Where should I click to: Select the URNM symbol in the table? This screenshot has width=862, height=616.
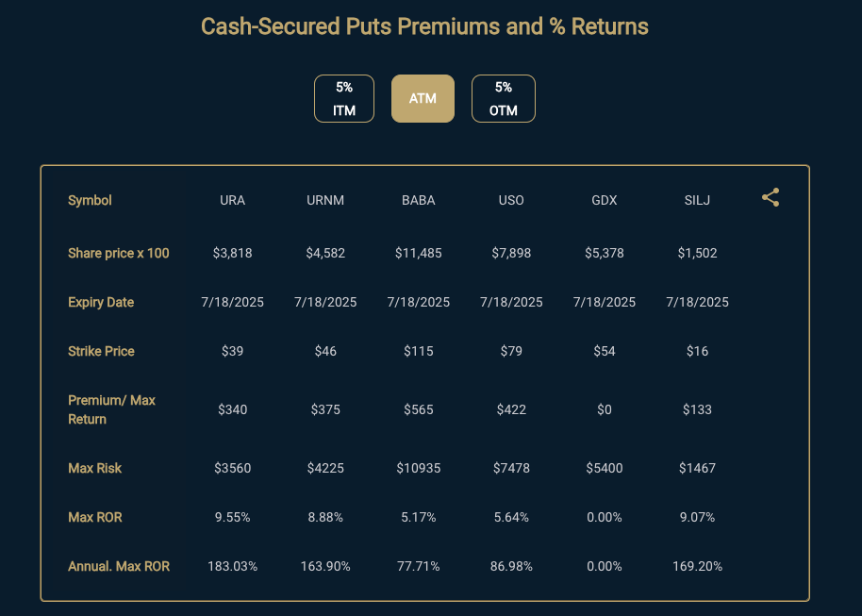click(325, 200)
